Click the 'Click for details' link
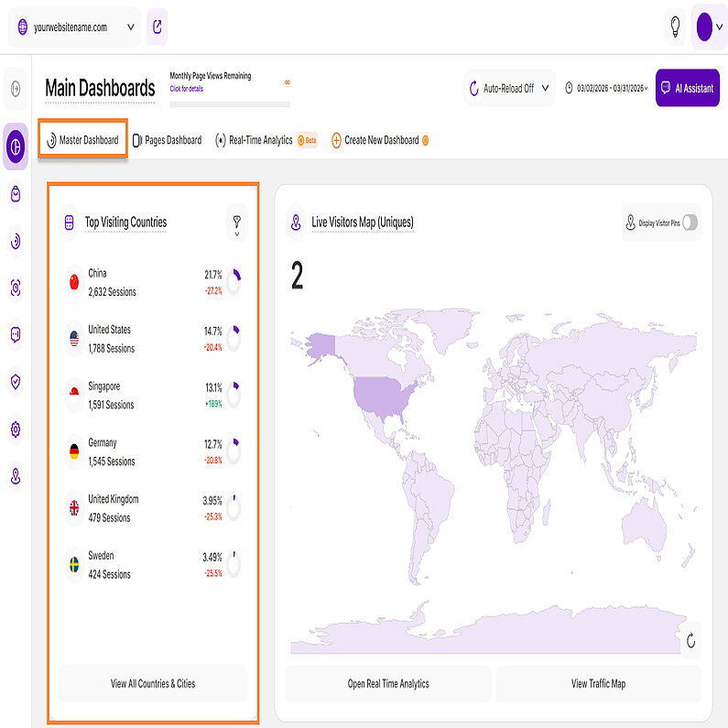This screenshot has height=728, width=728. (187, 89)
